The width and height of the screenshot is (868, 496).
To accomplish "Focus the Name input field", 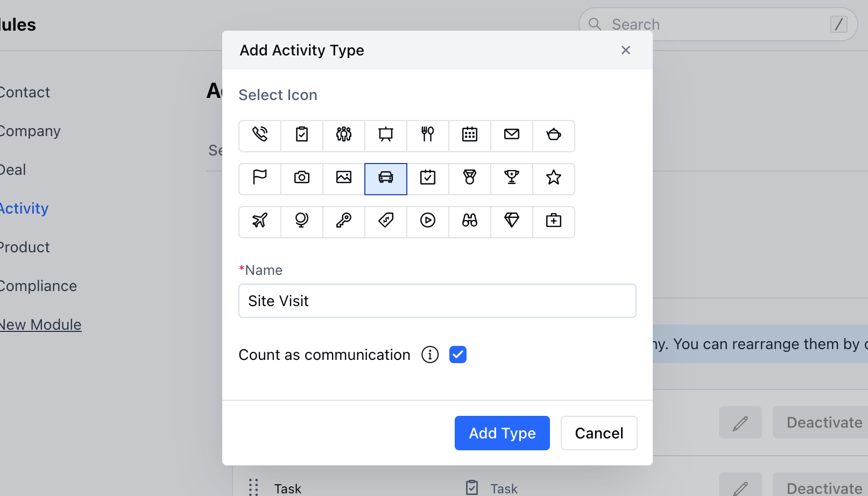I will pyautogui.click(x=437, y=301).
